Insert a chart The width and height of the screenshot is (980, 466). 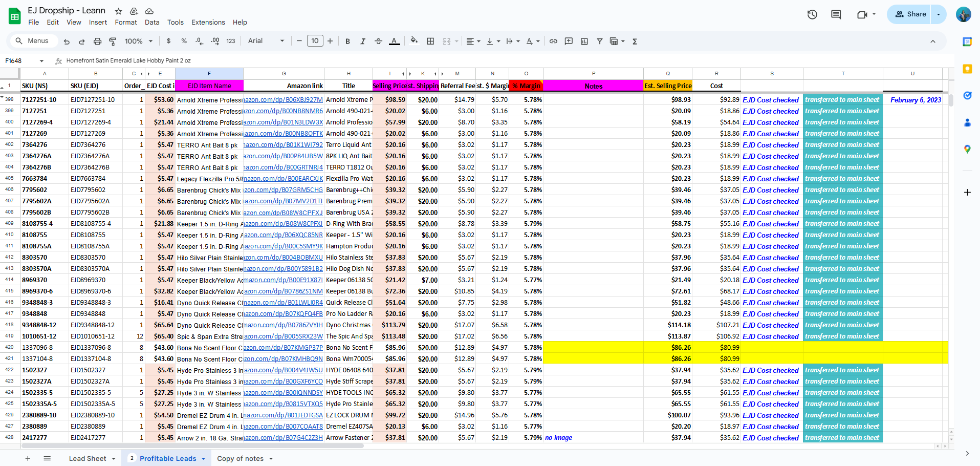coord(584,41)
